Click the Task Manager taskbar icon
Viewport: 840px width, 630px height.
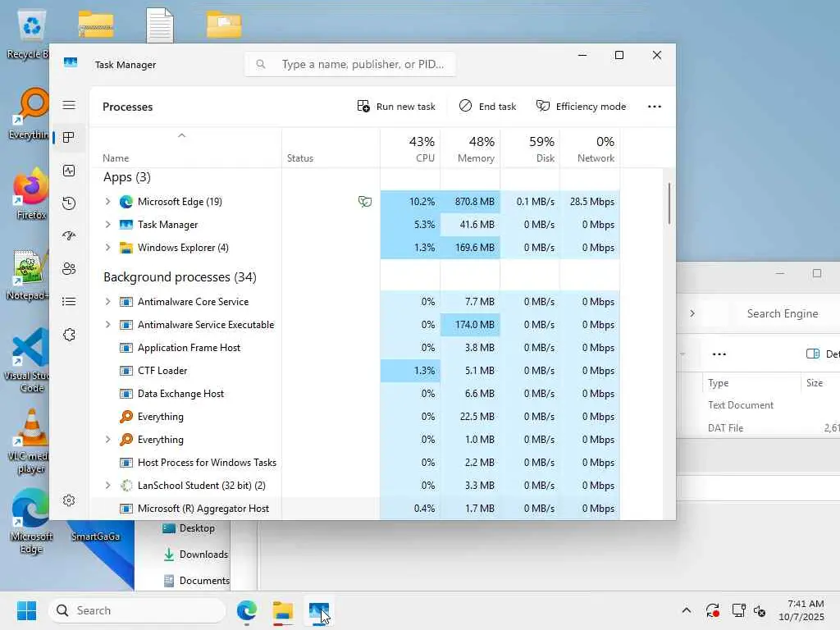tap(318, 610)
